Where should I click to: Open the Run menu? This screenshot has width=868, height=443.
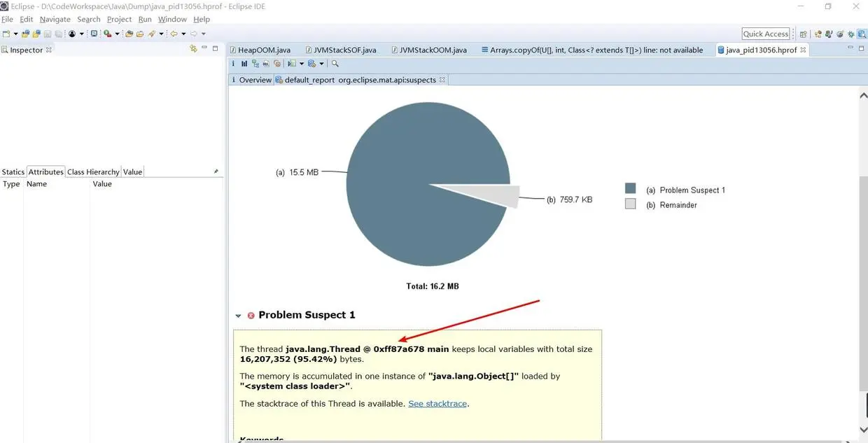(x=145, y=20)
